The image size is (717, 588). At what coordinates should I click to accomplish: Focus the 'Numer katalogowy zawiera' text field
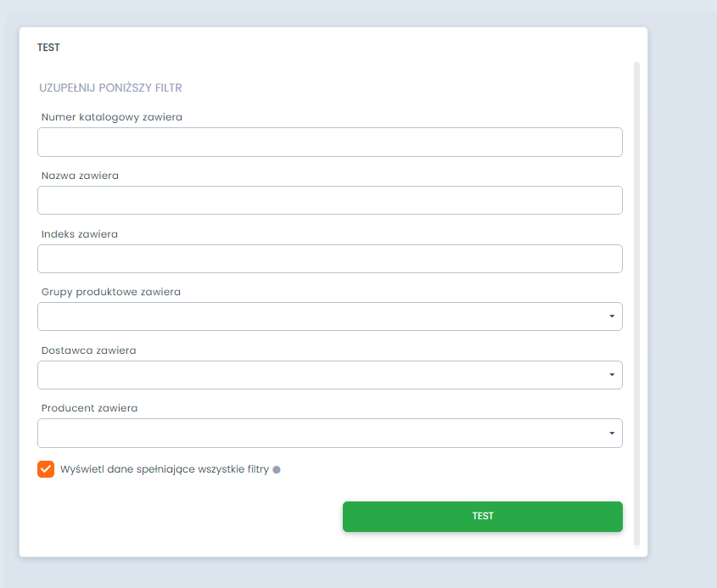pos(329,143)
